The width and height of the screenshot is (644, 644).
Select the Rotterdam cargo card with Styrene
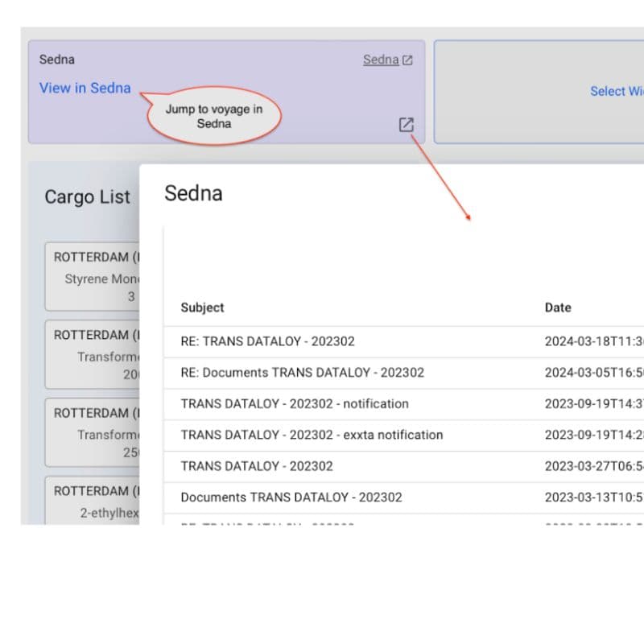[93, 276]
